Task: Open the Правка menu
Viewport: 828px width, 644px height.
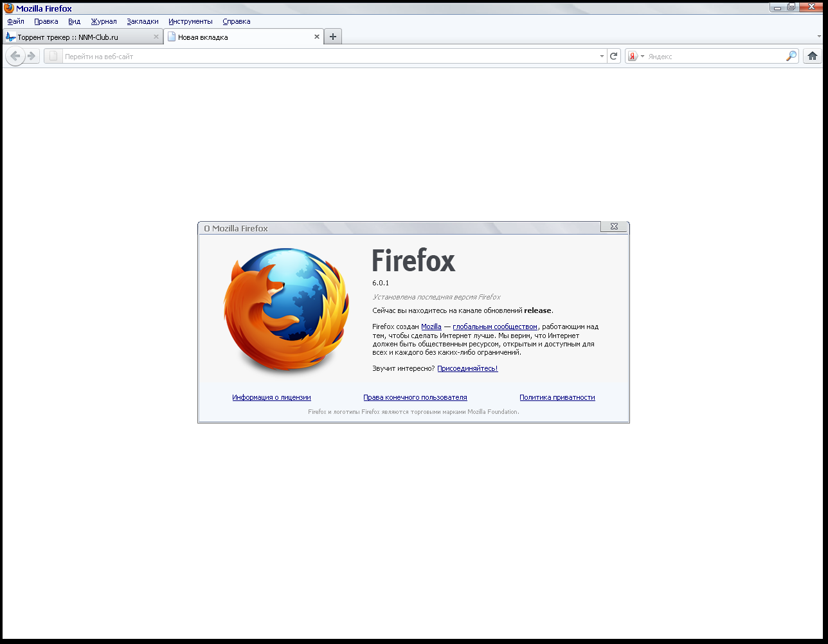Action: 46,21
